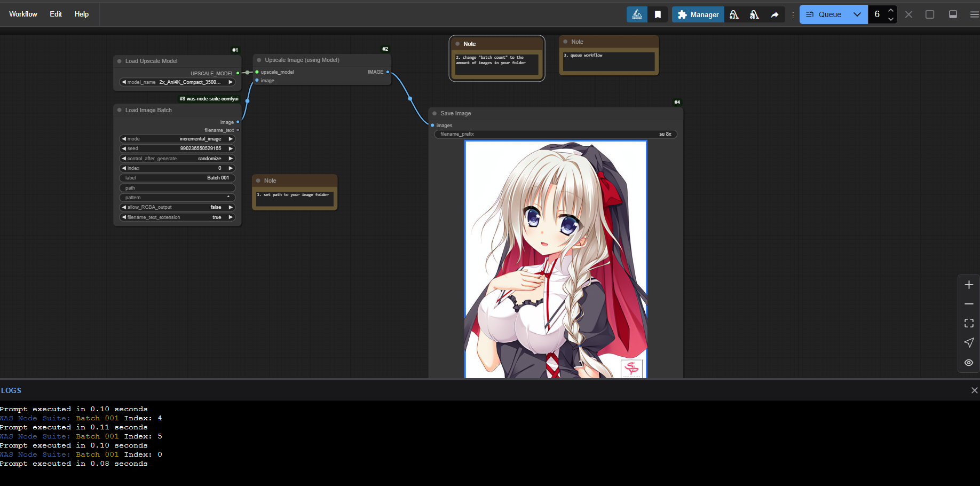Viewport: 980px width, 486px height.
Task: Toggle the allow_RGBA_output option
Action: click(177, 207)
